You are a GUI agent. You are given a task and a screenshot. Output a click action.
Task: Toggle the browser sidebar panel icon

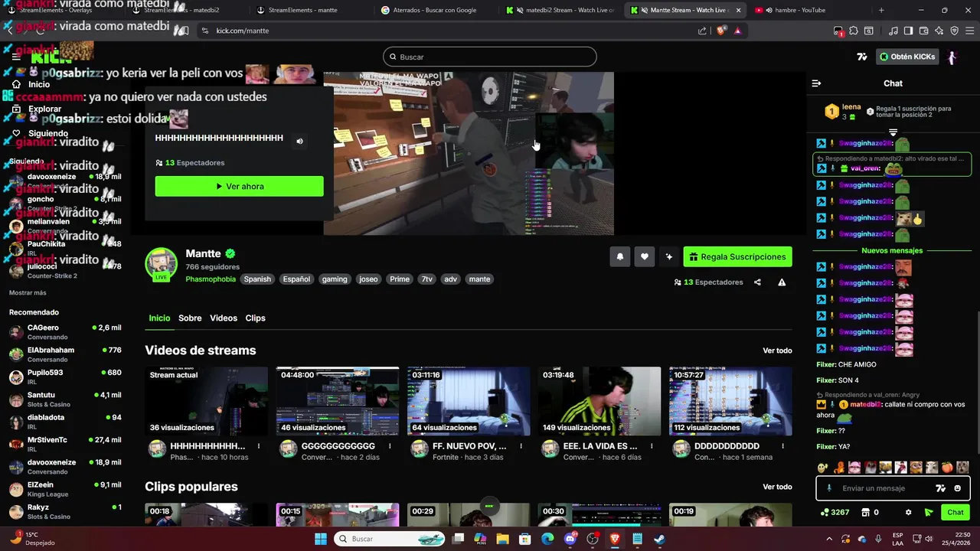click(908, 31)
